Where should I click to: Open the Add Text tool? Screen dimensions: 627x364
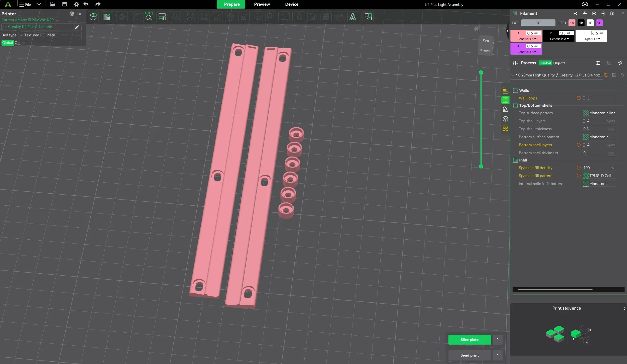(353, 17)
